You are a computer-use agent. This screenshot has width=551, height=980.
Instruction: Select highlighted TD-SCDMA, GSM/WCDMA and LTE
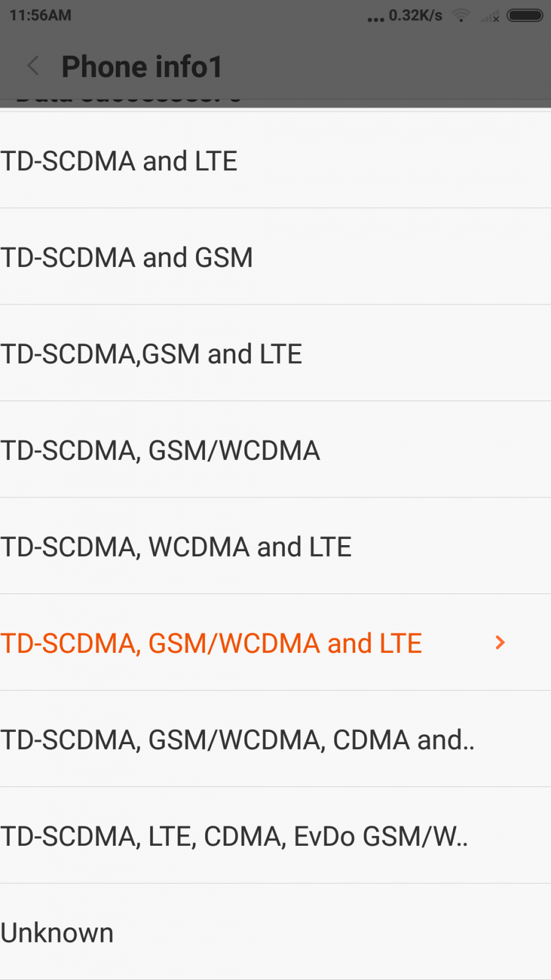[211, 643]
